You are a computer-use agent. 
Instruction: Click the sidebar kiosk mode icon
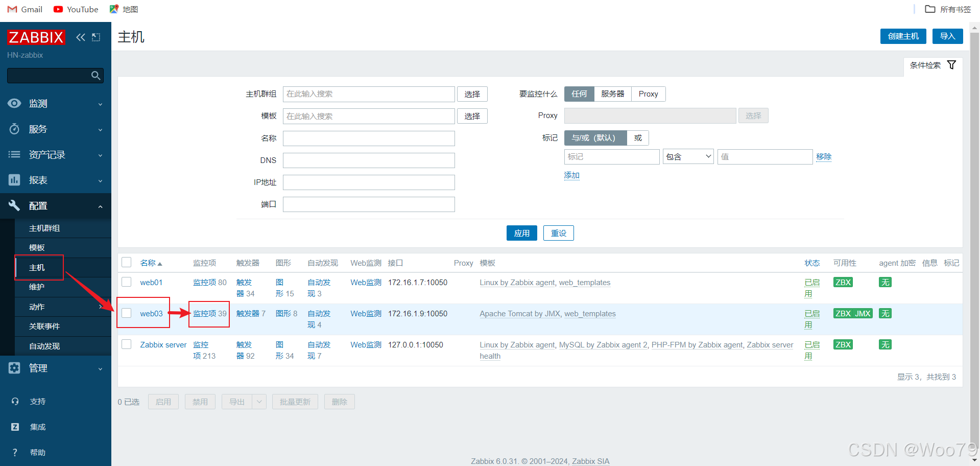click(x=96, y=37)
